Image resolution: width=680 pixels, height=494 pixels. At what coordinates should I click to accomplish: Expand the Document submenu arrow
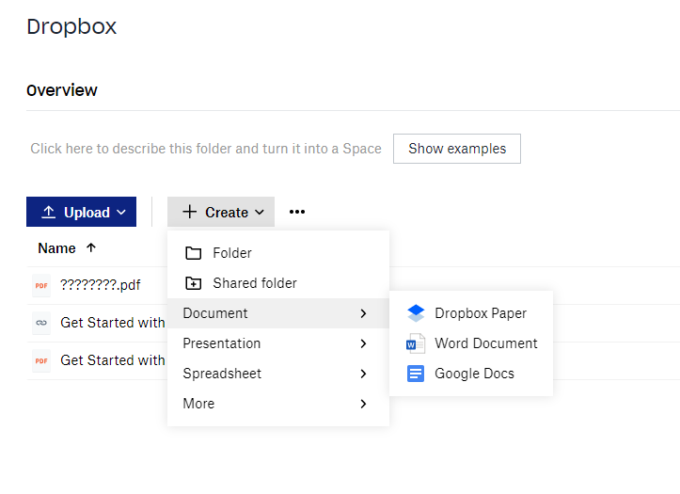click(363, 313)
